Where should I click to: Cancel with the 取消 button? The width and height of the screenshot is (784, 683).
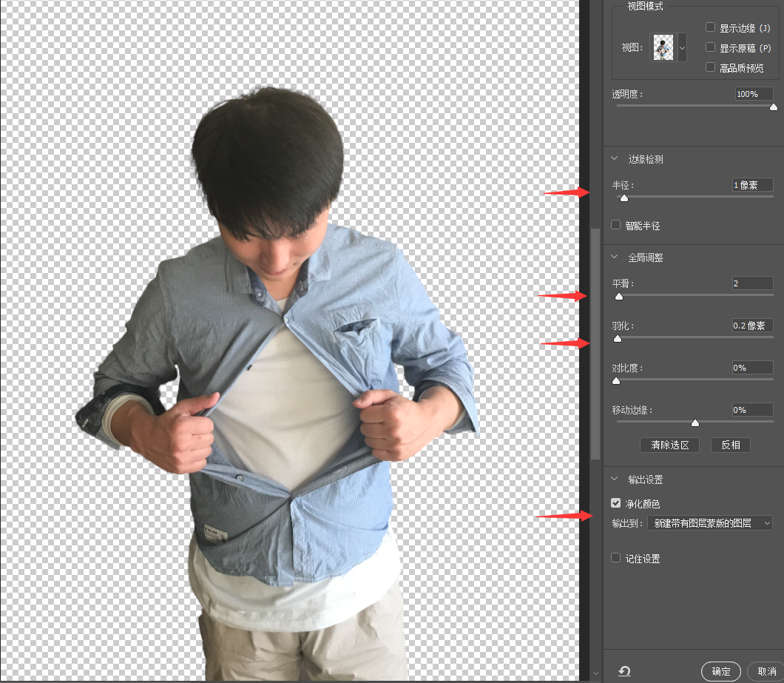click(766, 671)
